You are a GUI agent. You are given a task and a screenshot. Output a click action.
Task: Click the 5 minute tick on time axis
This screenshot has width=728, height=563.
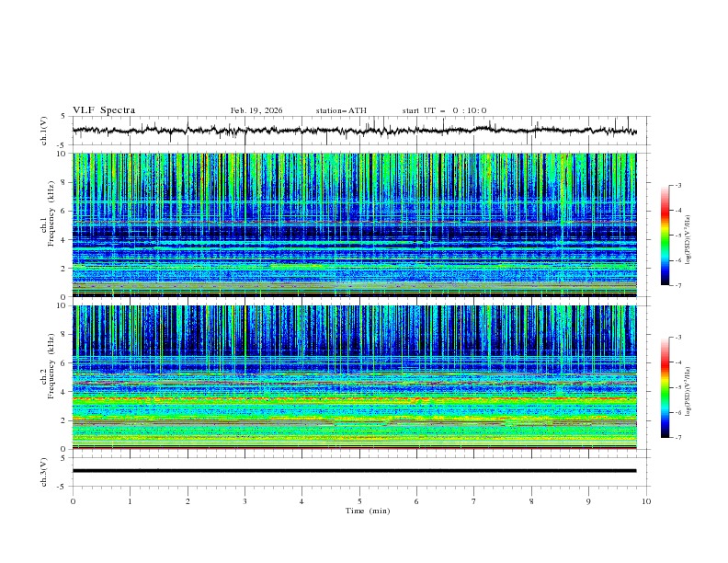[359, 501]
